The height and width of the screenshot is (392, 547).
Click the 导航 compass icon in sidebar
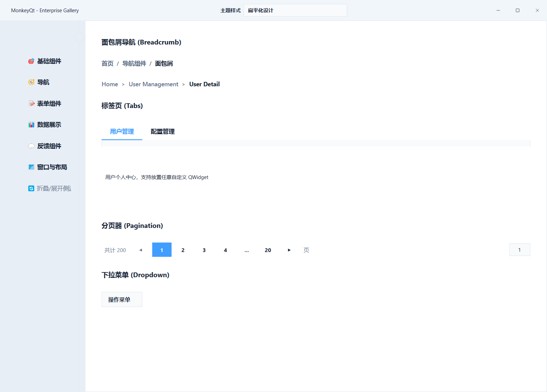tap(31, 82)
